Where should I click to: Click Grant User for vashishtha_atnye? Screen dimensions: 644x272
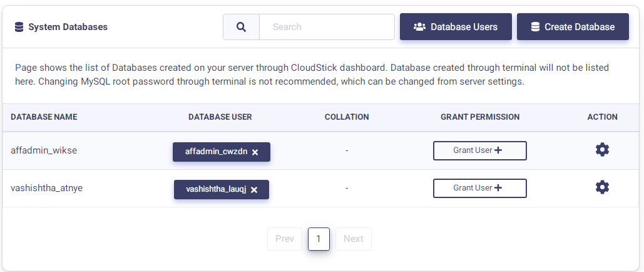pyautogui.click(x=479, y=188)
